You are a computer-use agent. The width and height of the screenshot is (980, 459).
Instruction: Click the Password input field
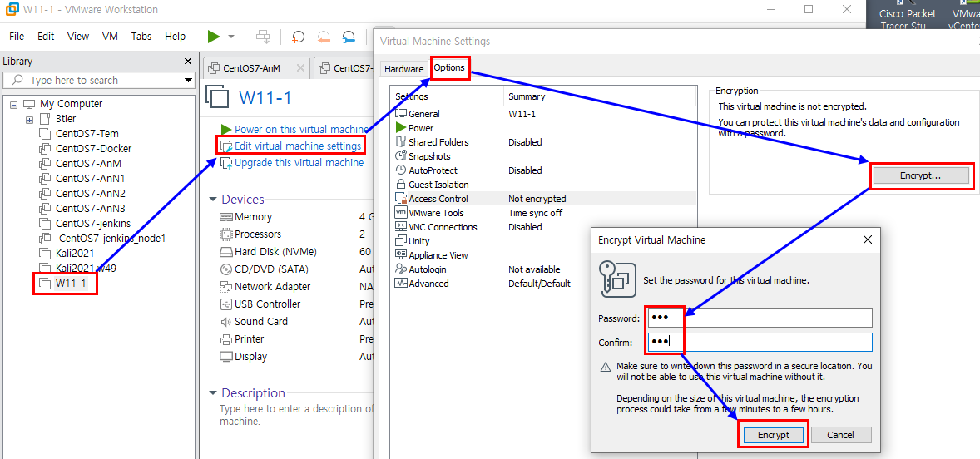(x=760, y=318)
